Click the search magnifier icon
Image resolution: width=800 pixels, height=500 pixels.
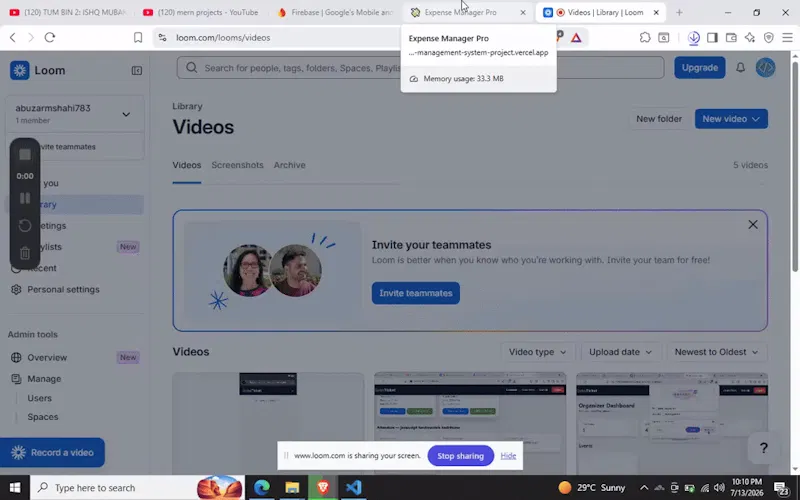(x=191, y=67)
